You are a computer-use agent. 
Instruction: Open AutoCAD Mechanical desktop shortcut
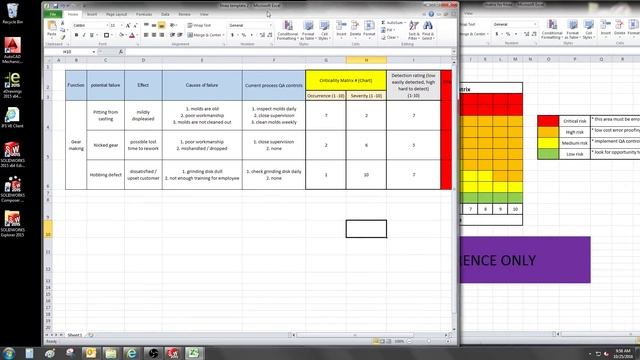click(12, 50)
